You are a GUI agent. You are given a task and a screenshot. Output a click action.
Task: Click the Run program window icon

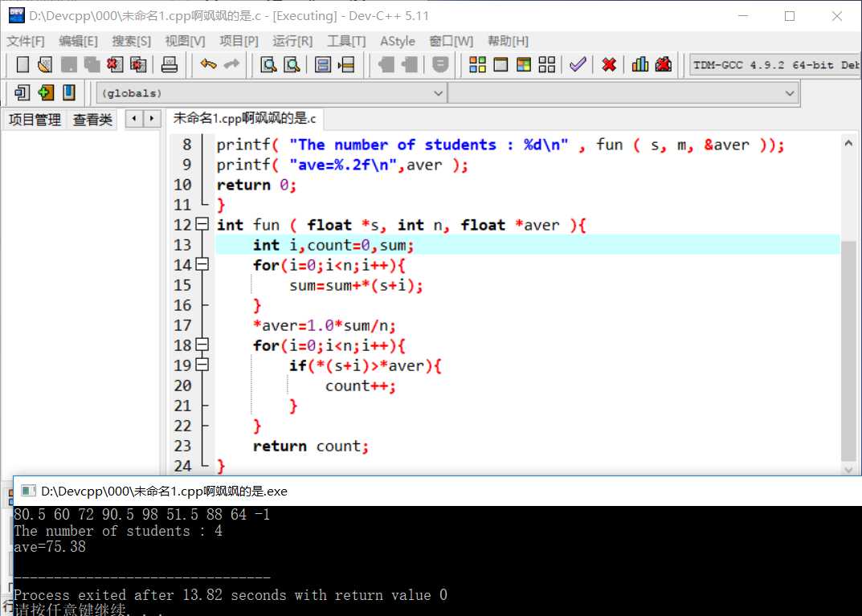pyautogui.click(x=500, y=65)
